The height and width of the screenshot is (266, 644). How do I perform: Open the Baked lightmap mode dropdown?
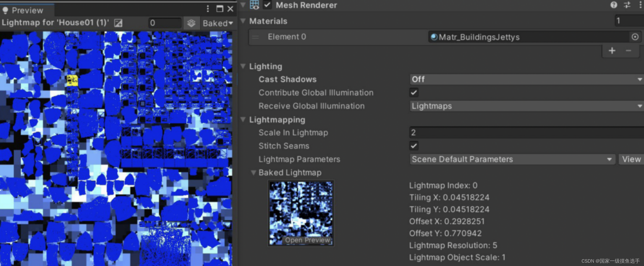coord(218,23)
